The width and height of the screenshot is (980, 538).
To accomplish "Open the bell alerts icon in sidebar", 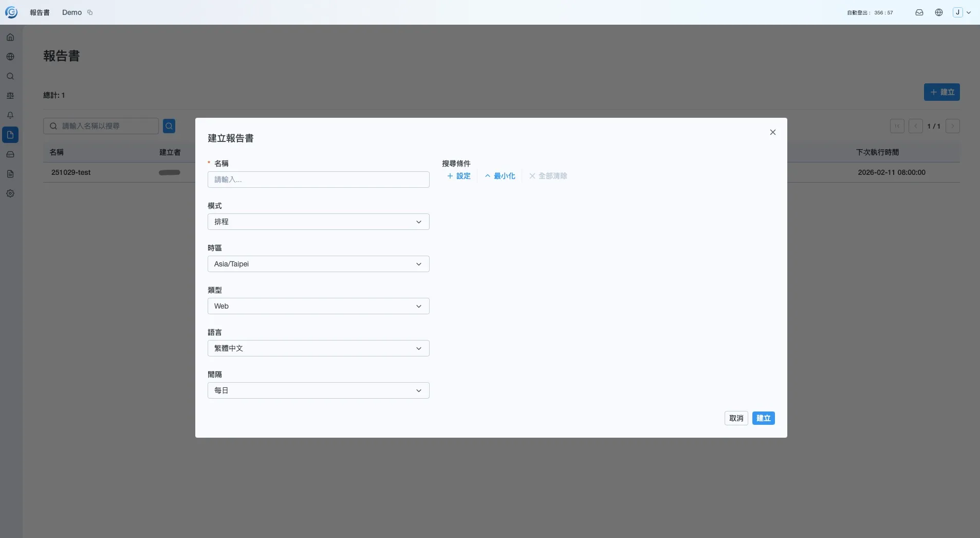I will tap(10, 115).
